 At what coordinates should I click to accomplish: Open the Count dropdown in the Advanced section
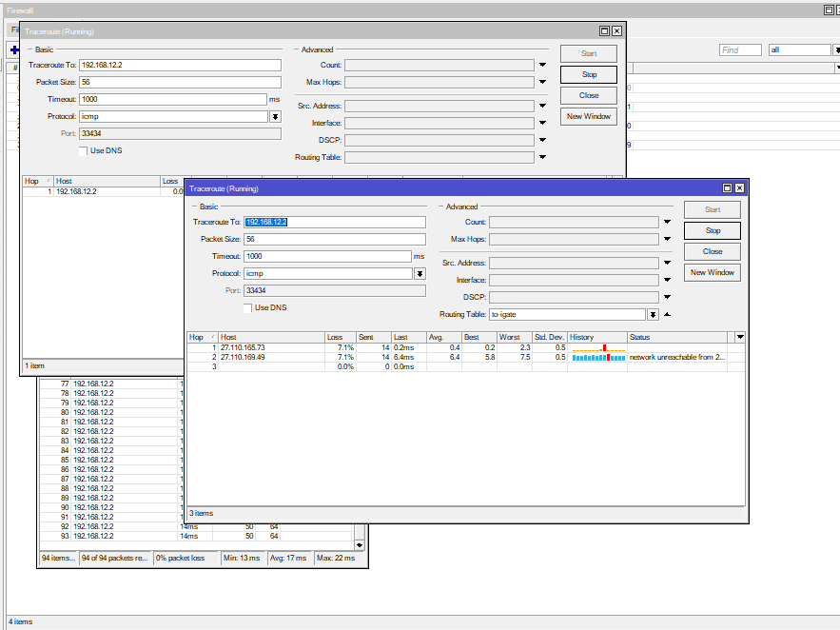tap(667, 222)
